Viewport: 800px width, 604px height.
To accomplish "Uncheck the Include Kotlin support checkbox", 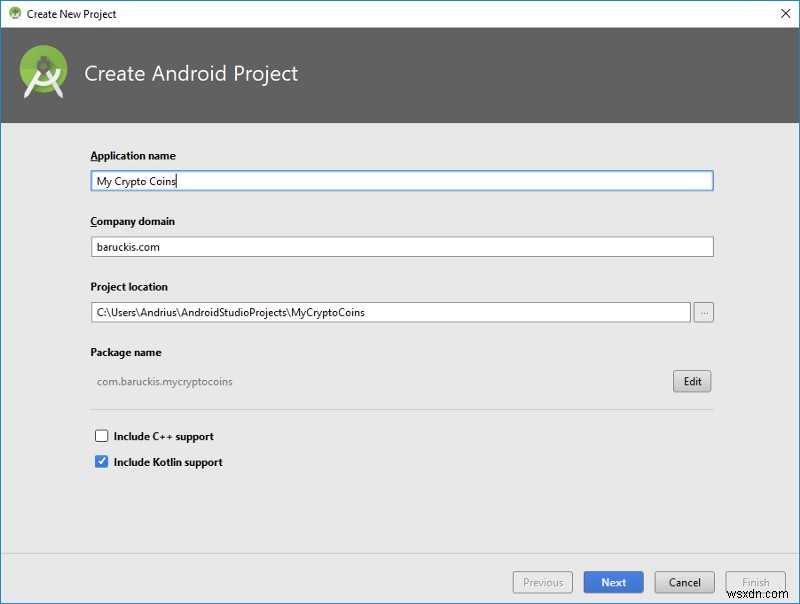I will click(101, 462).
